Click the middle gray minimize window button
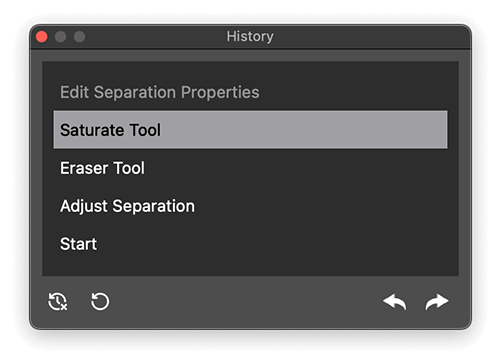This screenshot has height=362, width=500. pos(60,36)
